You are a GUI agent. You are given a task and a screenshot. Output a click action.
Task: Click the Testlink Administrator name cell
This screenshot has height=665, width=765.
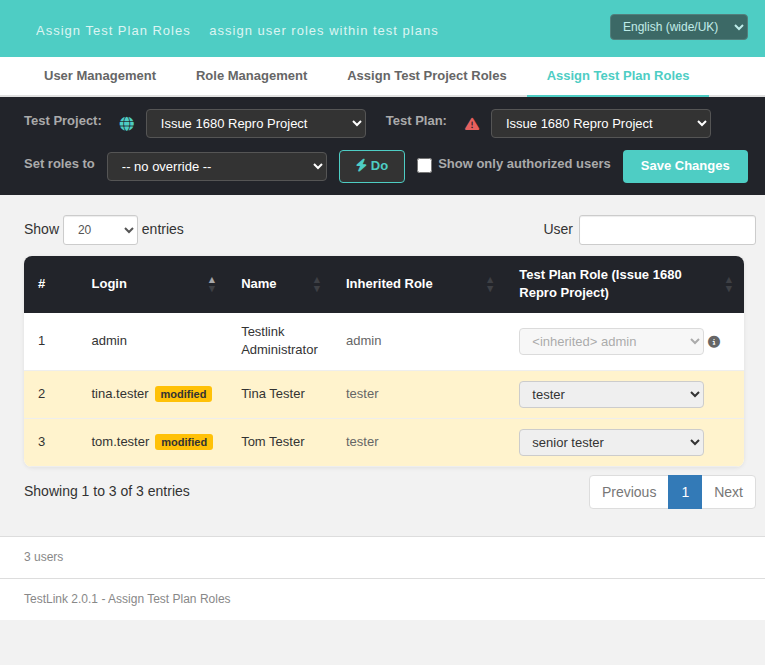tap(279, 341)
